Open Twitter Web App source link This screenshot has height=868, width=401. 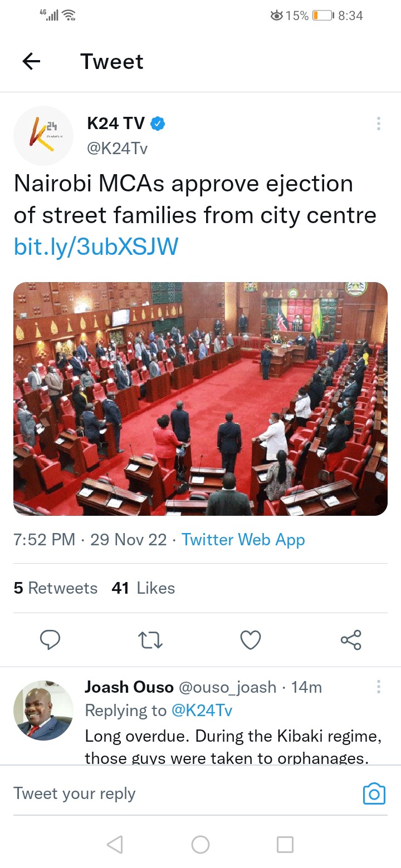click(243, 540)
